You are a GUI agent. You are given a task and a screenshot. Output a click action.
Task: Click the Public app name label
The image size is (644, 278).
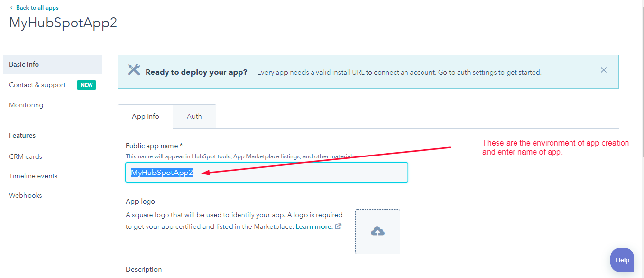tap(154, 146)
